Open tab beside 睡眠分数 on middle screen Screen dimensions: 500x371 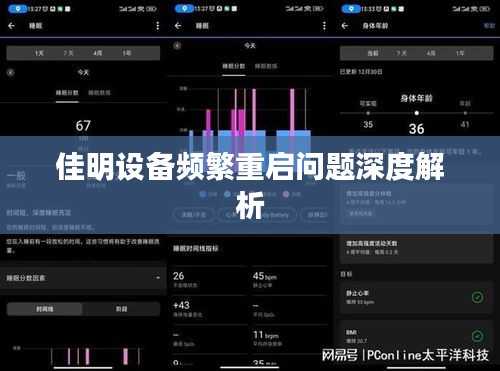click(x=266, y=66)
